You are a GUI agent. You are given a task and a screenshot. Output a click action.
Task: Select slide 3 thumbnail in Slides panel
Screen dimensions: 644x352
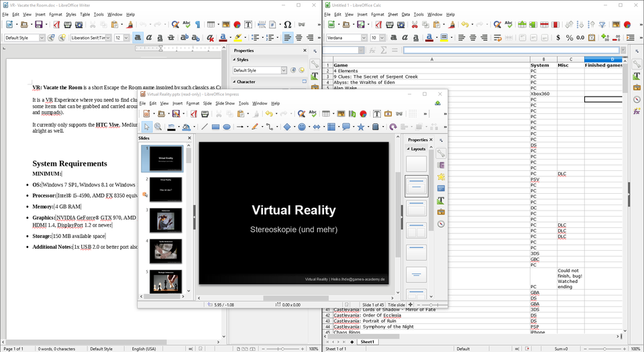[x=165, y=220]
